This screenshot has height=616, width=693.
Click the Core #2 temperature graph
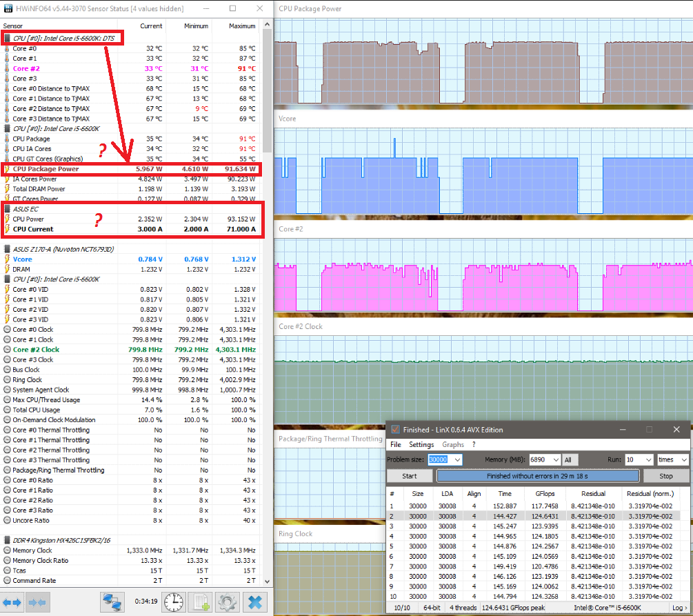[x=483, y=275]
